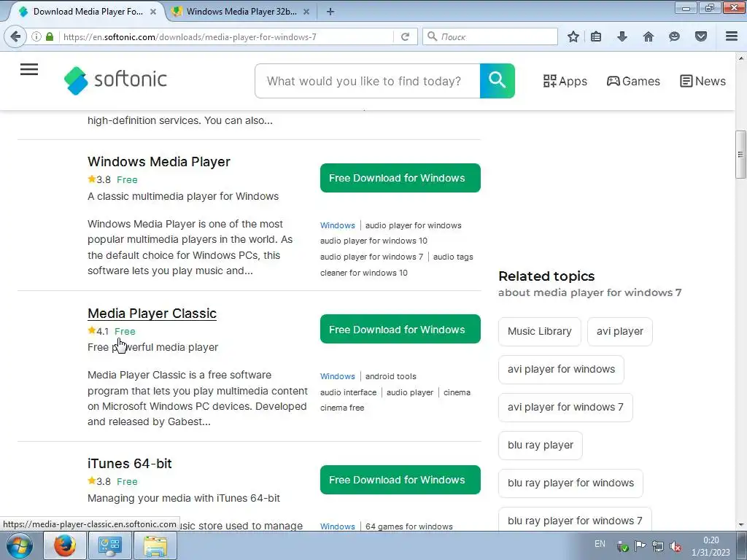Viewport: 747px width, 560px height.
Task: Open a new browser tab
Action: [330, 12]
